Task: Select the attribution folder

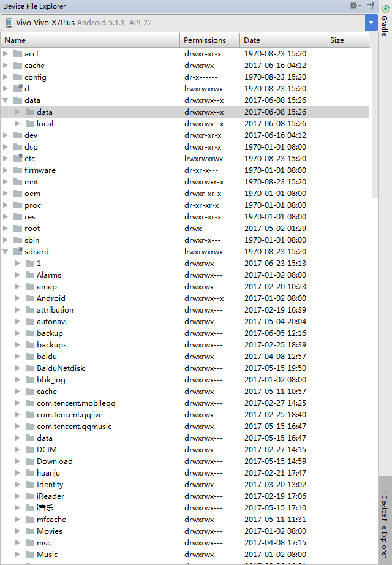Action: point(55,310)
